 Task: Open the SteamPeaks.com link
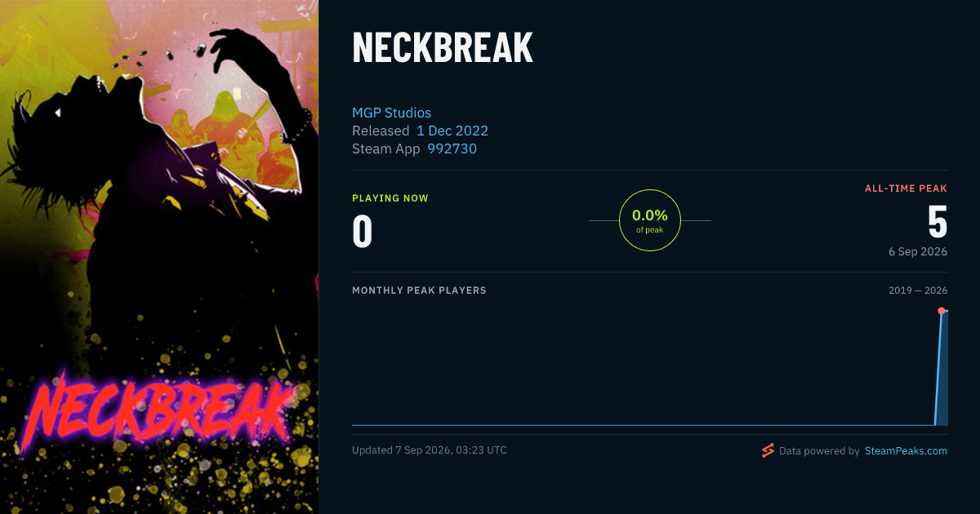click(x=906, y=450)
